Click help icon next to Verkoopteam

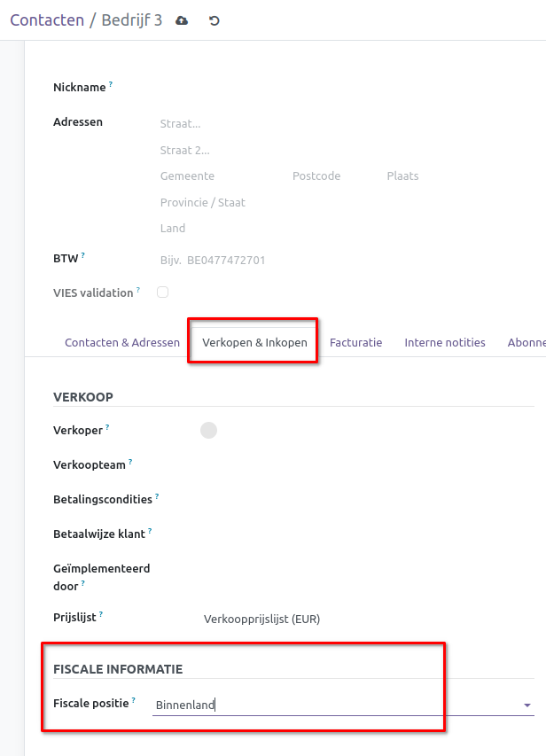point(130,462)
